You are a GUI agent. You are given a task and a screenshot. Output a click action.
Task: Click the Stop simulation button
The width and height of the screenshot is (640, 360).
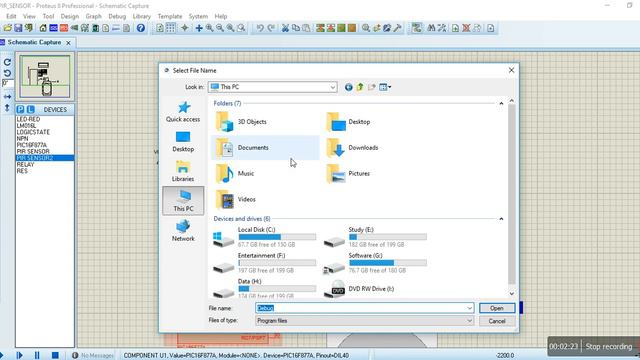(x=55, y=355)
